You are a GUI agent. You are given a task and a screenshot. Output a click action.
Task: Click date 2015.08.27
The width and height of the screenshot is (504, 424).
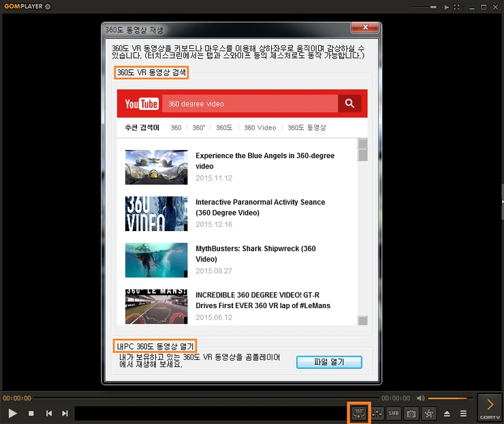pyautogui.click(x=214, y=271)
